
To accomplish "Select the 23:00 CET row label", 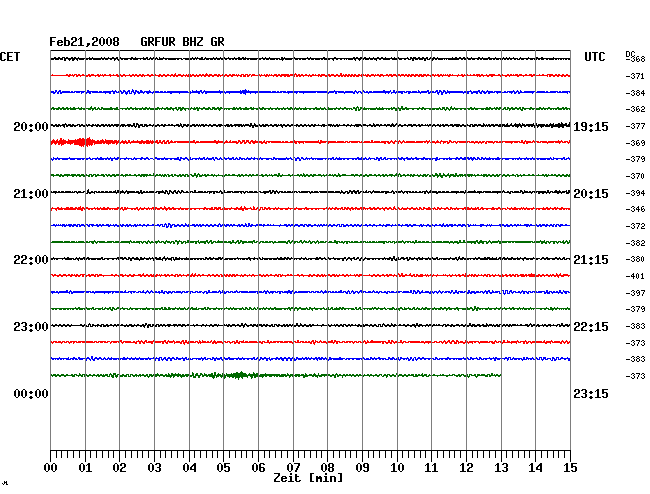I will [31, 327].
